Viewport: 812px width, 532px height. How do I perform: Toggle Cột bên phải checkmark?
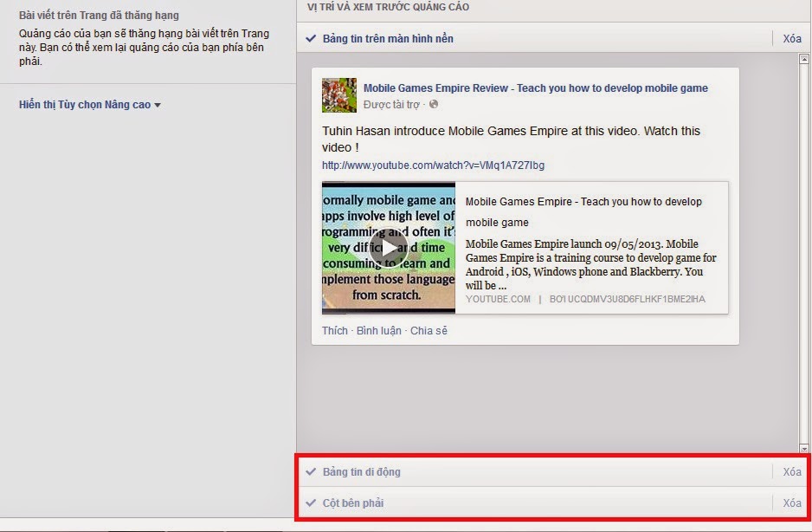pos(311,503)
